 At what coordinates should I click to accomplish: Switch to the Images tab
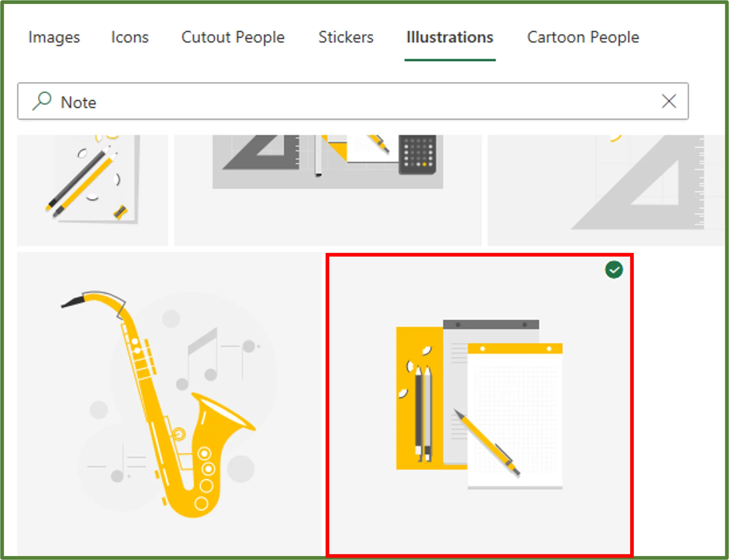coord(54,37)
